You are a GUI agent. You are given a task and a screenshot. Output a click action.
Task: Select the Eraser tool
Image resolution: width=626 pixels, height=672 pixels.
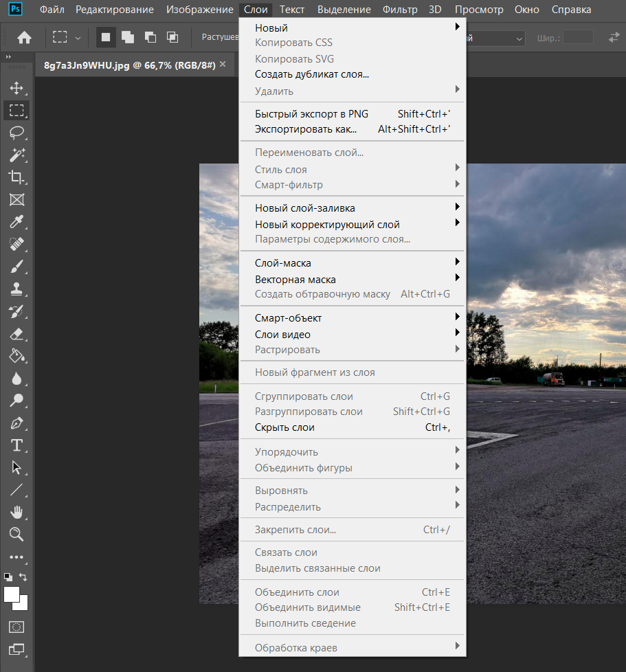pyautogui.click(x=16, y=334)
